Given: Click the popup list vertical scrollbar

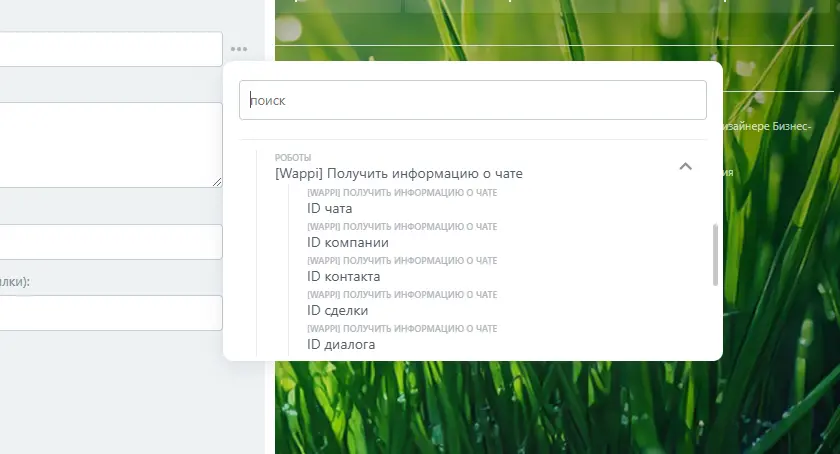Looking at the screenshot, I should (x=715, y=255).
